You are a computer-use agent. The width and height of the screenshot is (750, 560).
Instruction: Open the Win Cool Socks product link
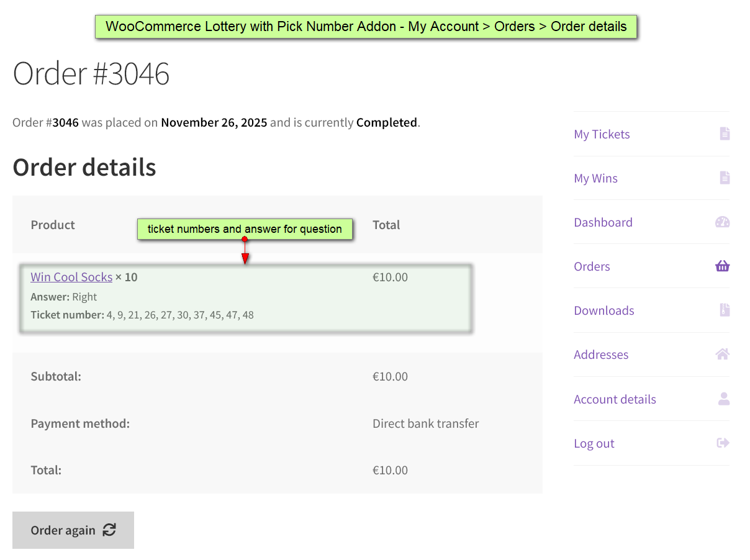[71, 277]
